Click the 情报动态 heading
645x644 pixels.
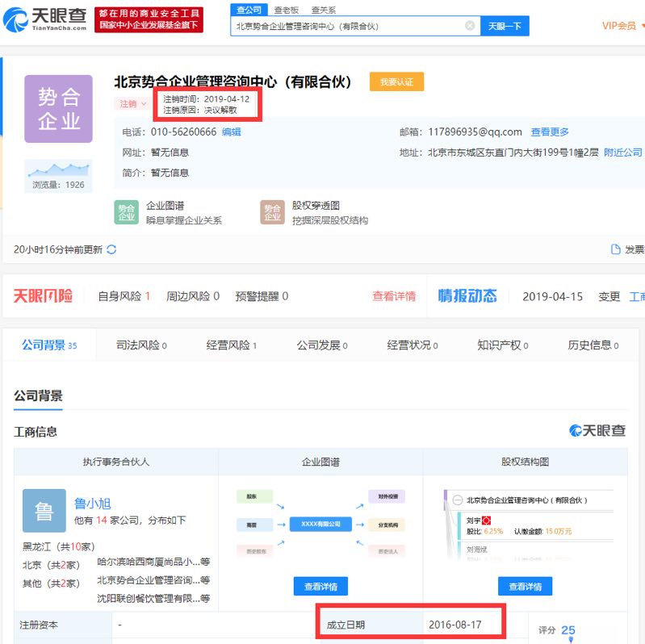467,295
